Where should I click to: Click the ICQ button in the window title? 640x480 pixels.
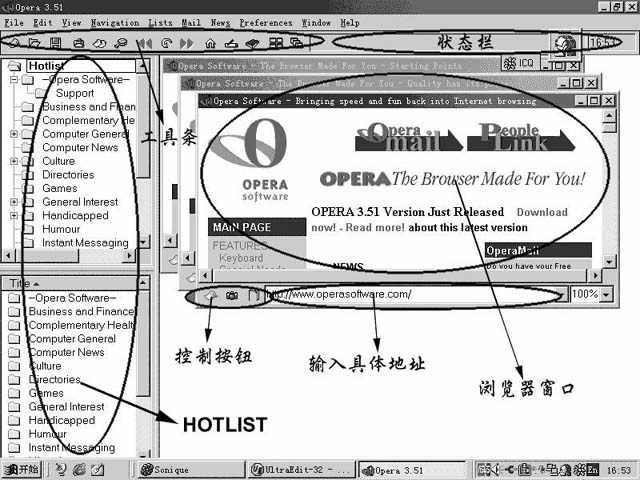(x=519, y=63)
